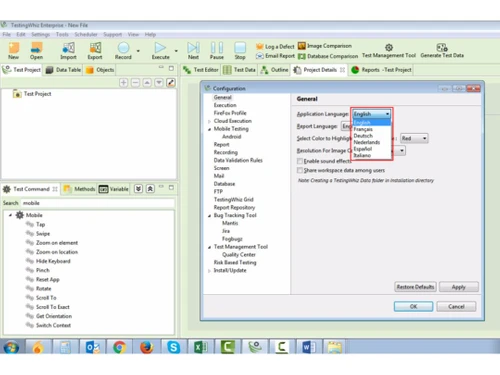Click the Search field containing mobile
This screenshot has width=500, height=375.
(x=97, y=203)
